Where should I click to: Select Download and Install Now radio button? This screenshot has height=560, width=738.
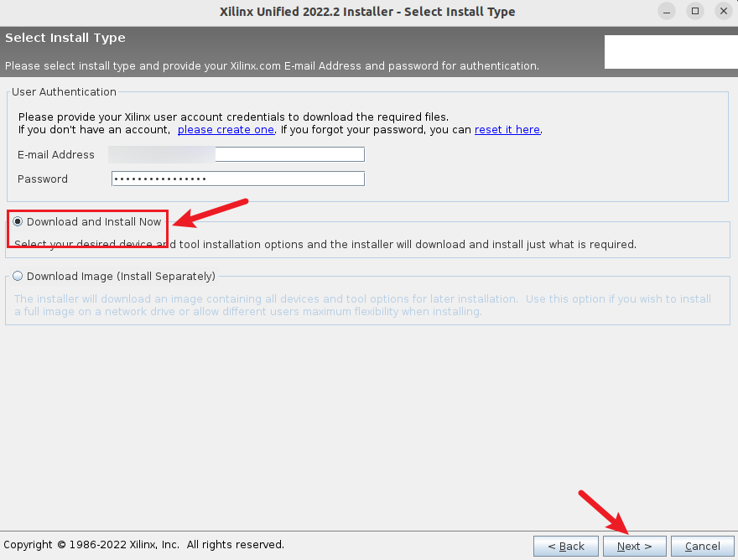click(18, 221)
